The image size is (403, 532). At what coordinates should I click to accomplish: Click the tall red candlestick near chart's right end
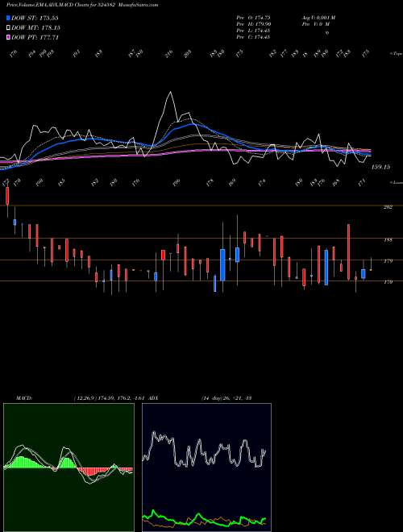tap(348, 251)
